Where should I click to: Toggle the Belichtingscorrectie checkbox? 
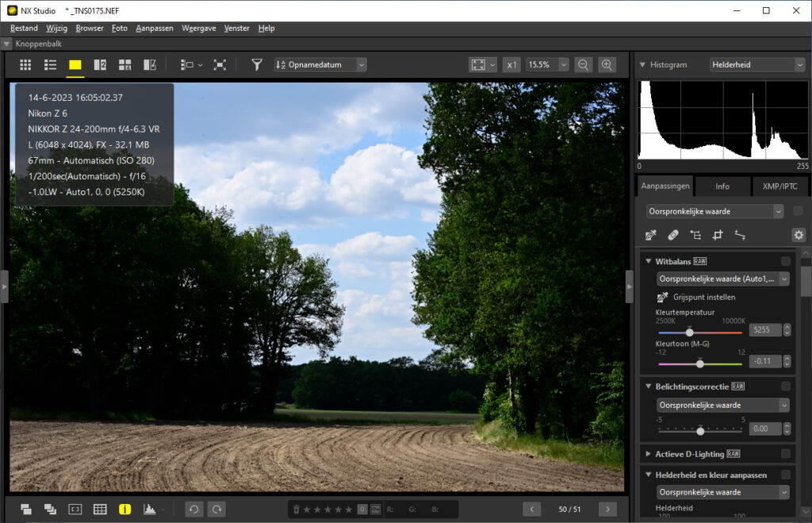[x=785, y=386]
